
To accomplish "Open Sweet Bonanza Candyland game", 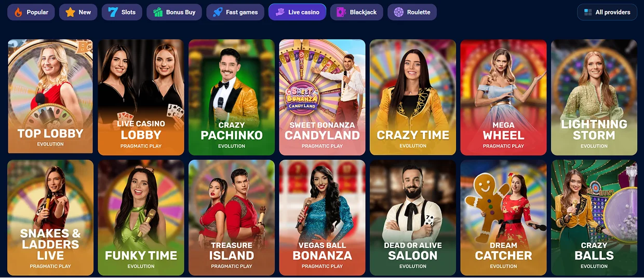I will point(322,98).
